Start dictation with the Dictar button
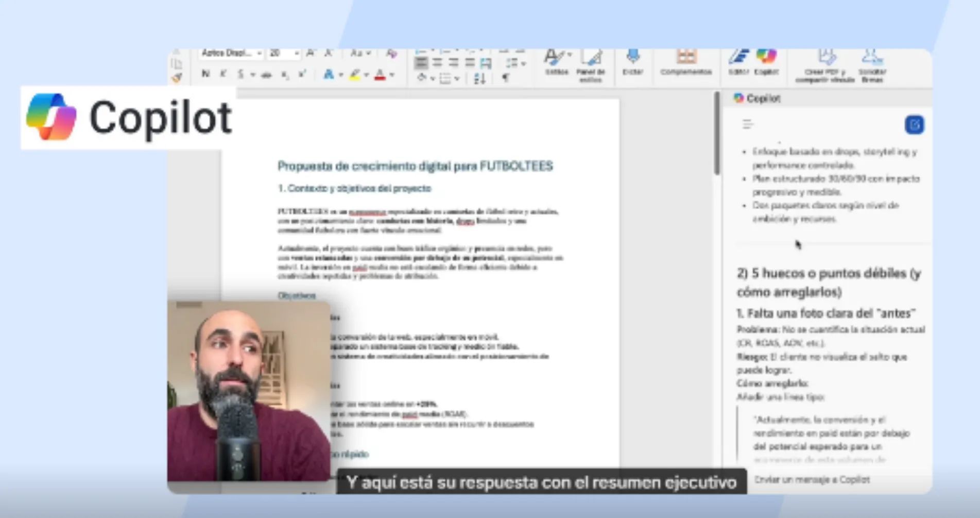 pyautogui.click(x=633, y=61)
